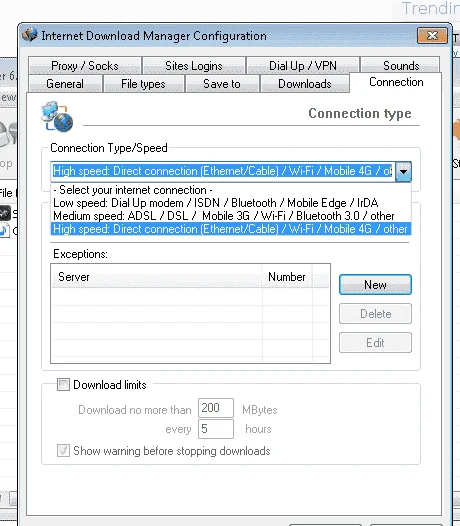Collapse the Connection Type/Speed dropdown arrow
The width and height of the screenshot is (460, 526).
403,172
